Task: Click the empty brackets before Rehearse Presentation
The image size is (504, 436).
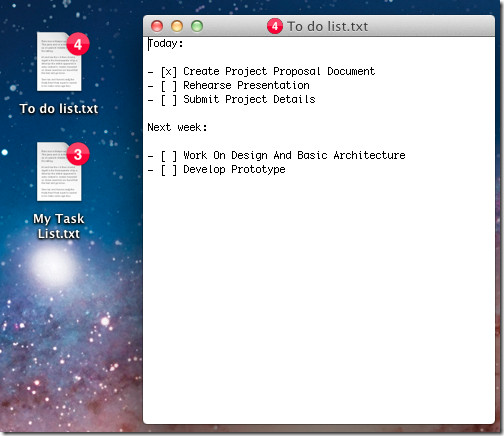Action: pyautogui.click(x=169, y=86)
